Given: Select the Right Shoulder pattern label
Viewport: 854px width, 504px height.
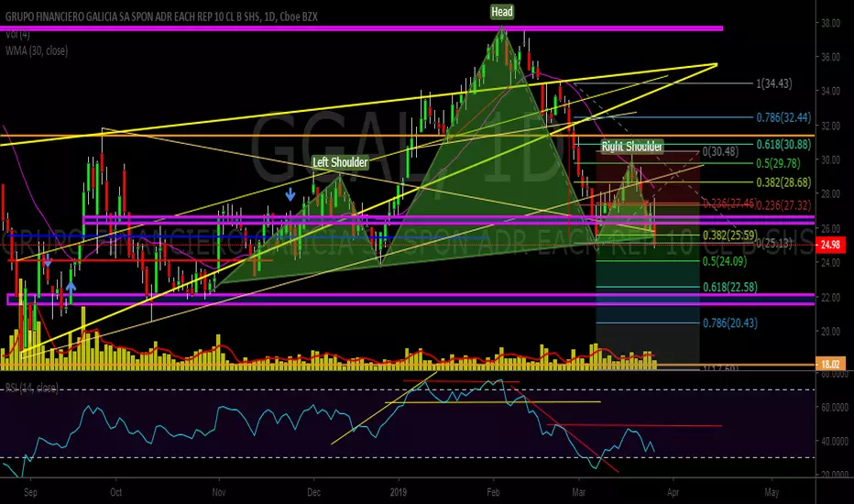Looking at the screenshot, I should pyautogui.click(x=631, y=146).
